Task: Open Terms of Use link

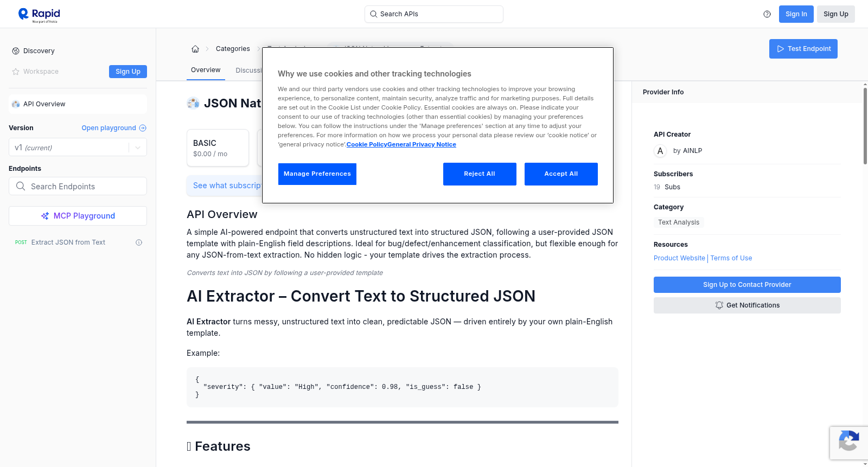Action: (731, 258)
